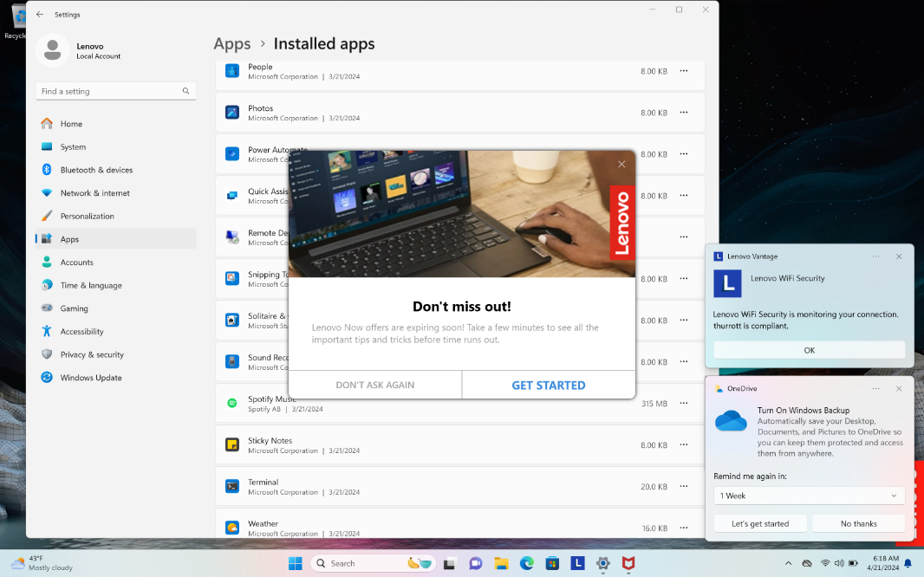Expand the 1 Week reminder dropdown
The image size is (924, 577).
point(808,496)
